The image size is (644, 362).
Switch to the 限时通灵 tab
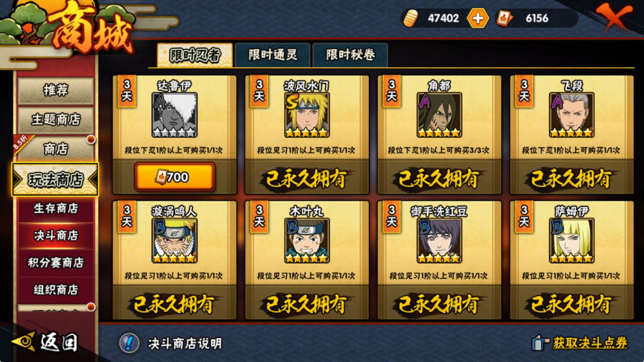(x=272, y=55)
